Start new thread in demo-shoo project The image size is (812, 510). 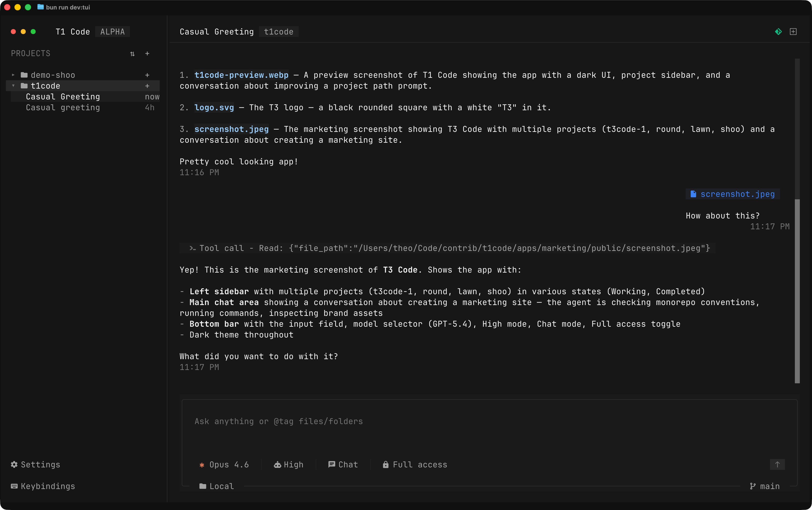(147, 75)
